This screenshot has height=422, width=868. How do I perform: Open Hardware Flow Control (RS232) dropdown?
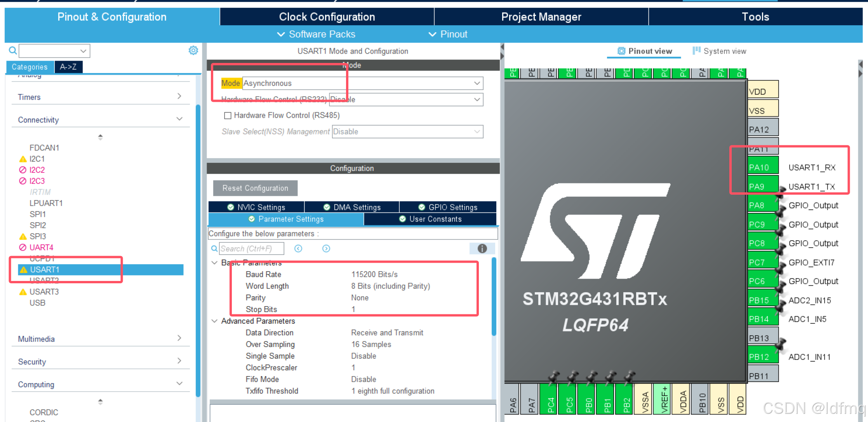(477, 99)
